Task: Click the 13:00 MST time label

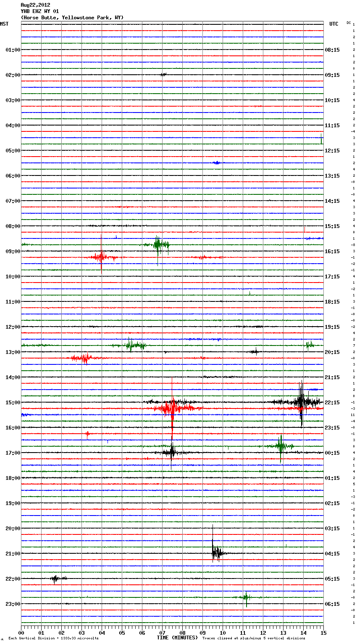Action: tap(13, 352)
